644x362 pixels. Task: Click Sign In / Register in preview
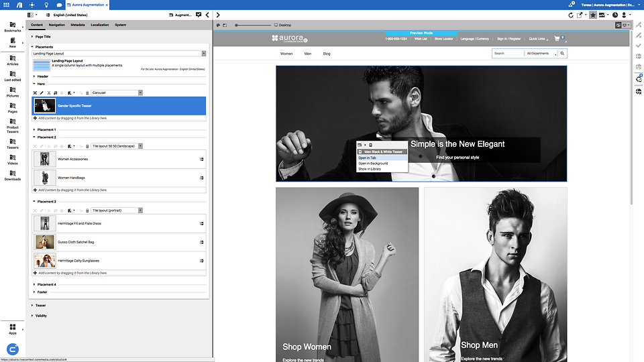coord(509,39)
